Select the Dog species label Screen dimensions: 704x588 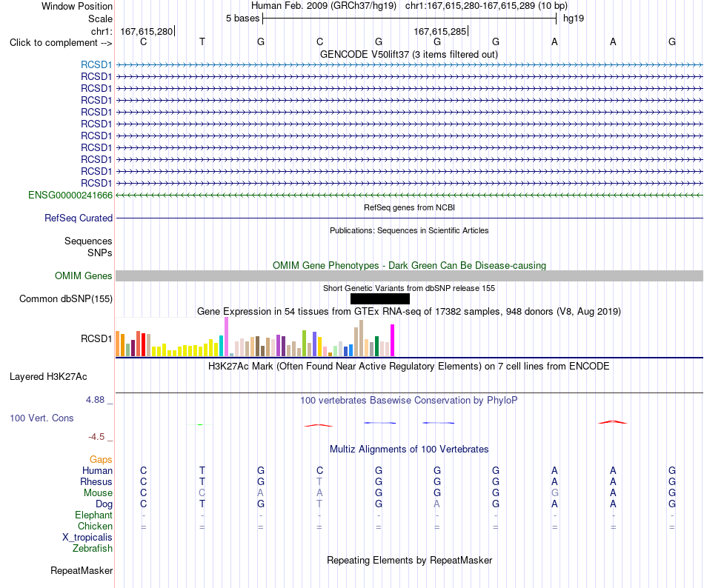104,504
